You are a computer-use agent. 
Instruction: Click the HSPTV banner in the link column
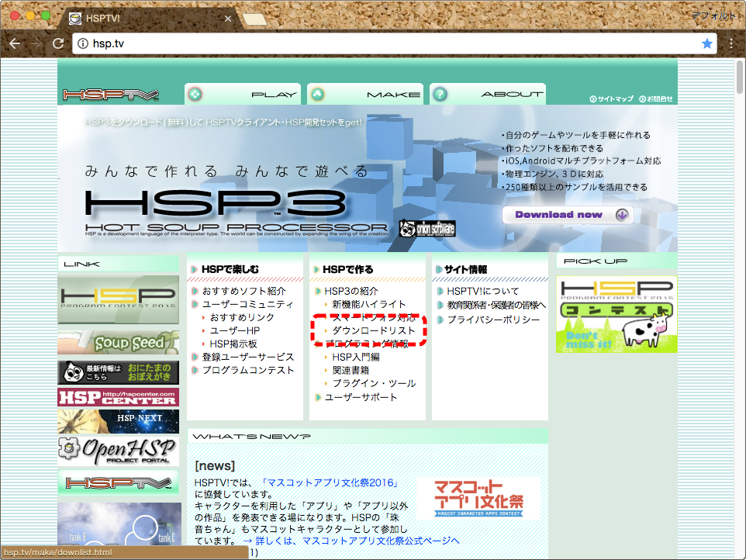coord(119,483)
